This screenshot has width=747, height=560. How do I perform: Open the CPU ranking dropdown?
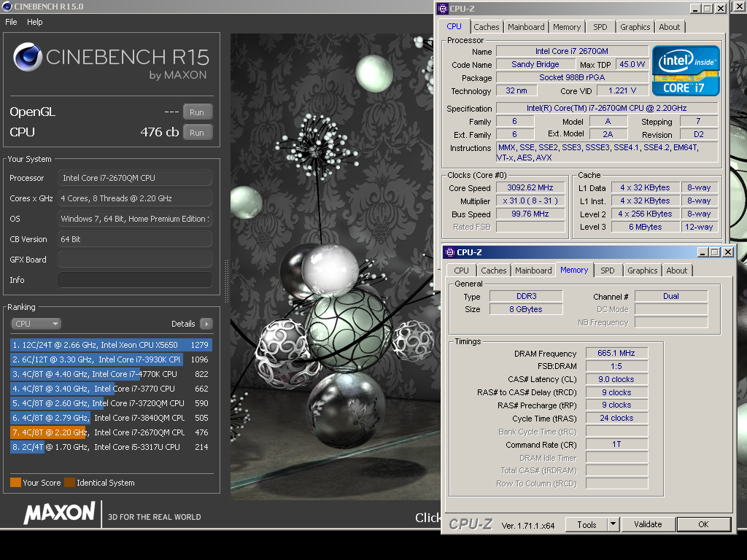pos(36,324)
